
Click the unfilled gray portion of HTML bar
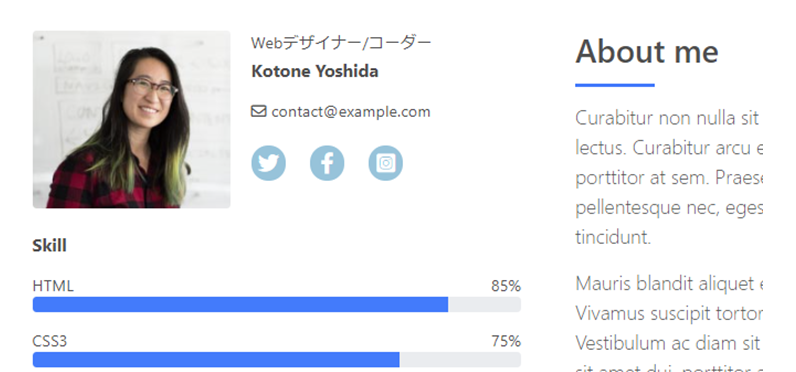tap(484, 305)
